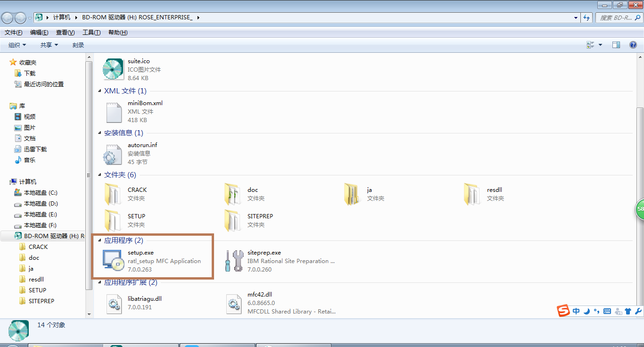Select the autorun.inf gear icon
Viewport: 644px width, 347px height.
point(113,154)
